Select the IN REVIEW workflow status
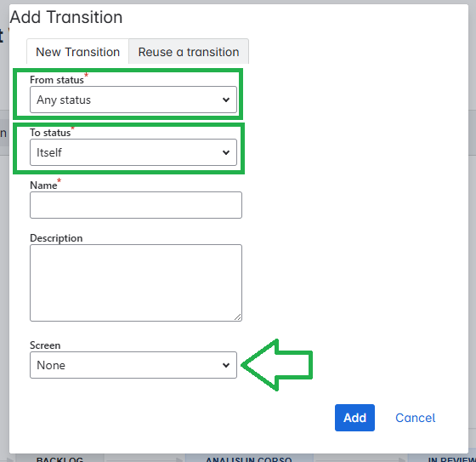Viewport: 476px width, 462px height. click(450, 459)
